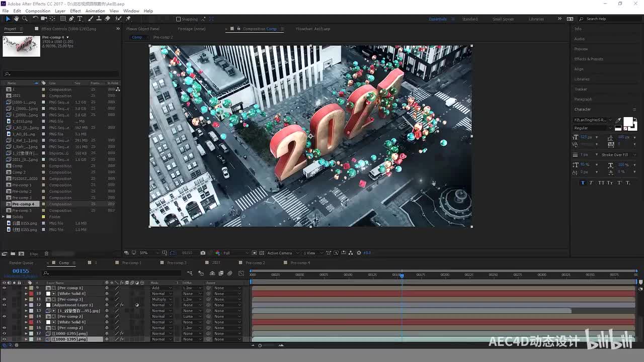Open the resolution Full dropdown
644x362 pixels.
(x=235, y=253)
